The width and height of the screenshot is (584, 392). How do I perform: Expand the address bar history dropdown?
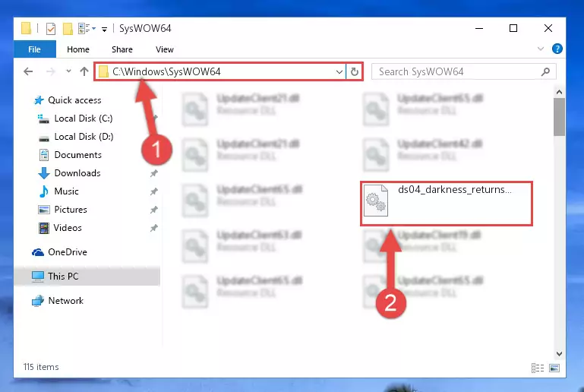click(x=339, y=71)
